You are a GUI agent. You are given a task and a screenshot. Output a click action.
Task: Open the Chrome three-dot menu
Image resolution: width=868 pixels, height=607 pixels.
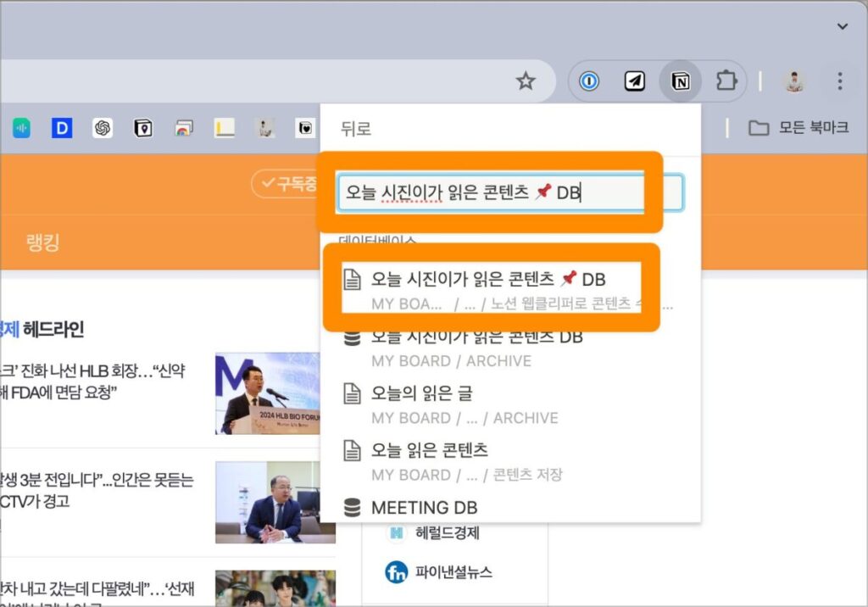tap(839, 81)
